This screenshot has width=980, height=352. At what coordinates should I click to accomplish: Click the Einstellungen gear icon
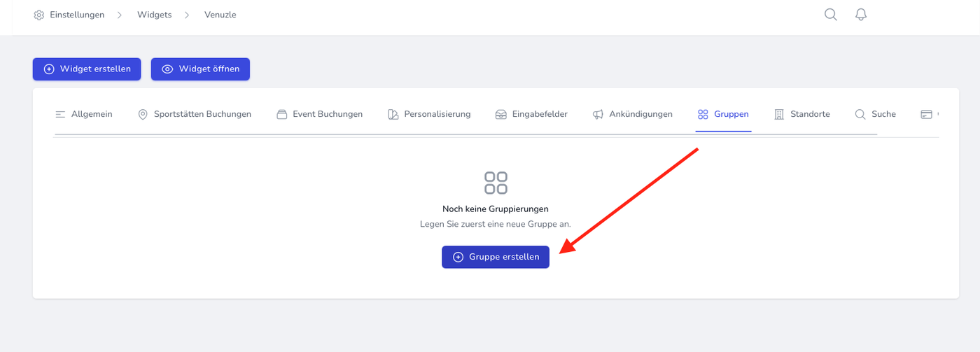tap(39, 15)
